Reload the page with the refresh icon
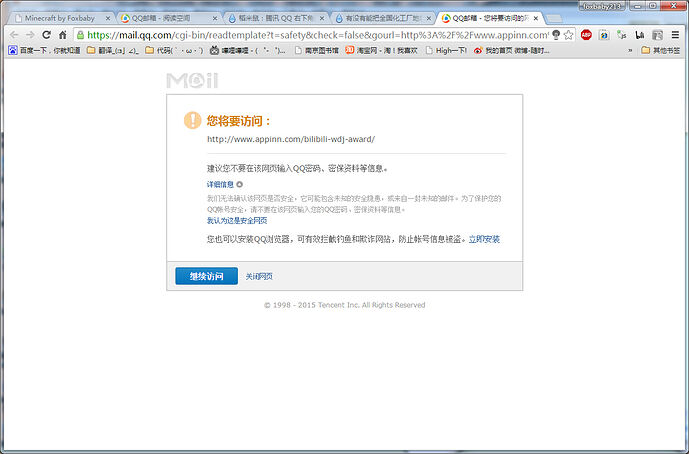689x454 pixels. [x=46, y=34]
